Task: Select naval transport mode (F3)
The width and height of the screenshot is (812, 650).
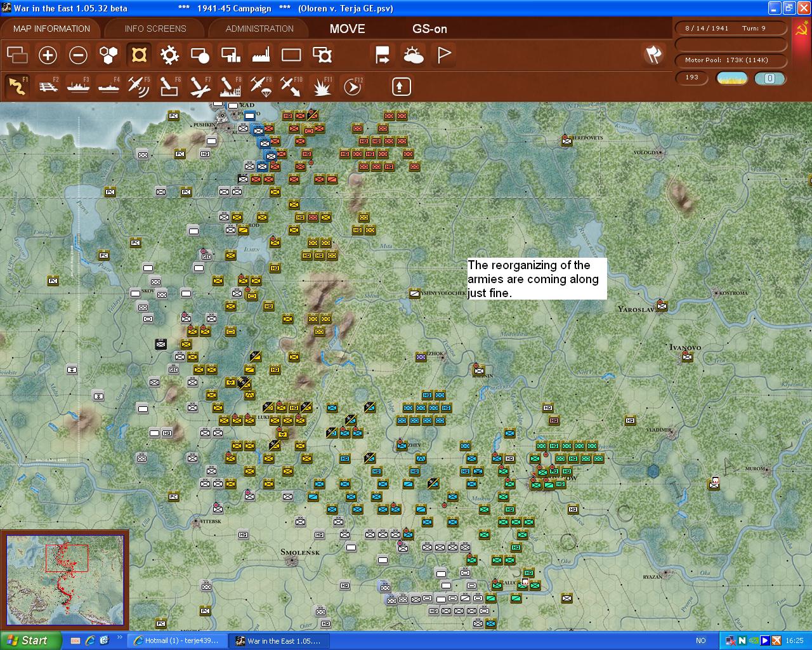Action: click(x=79, y=86)
